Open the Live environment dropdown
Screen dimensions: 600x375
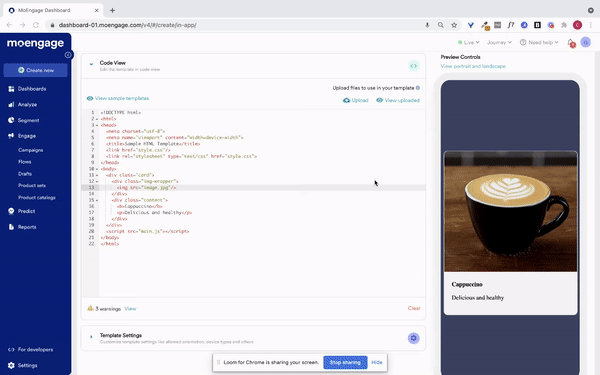[468, 42]
